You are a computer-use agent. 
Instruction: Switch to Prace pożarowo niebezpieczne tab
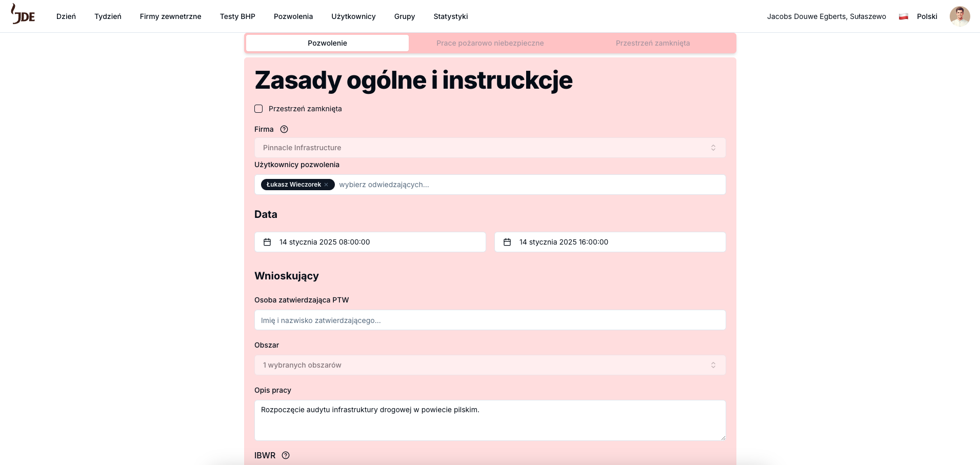[x=490, y=43]
